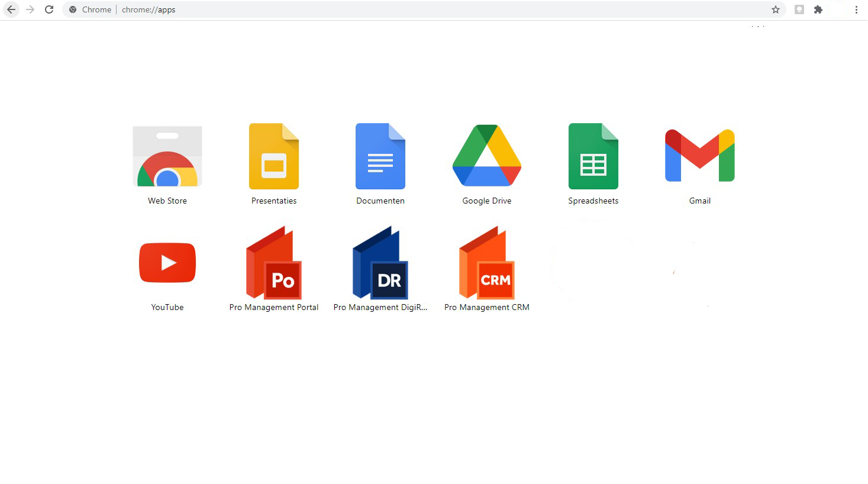Click the browser forward arrow

click(30, 9)
